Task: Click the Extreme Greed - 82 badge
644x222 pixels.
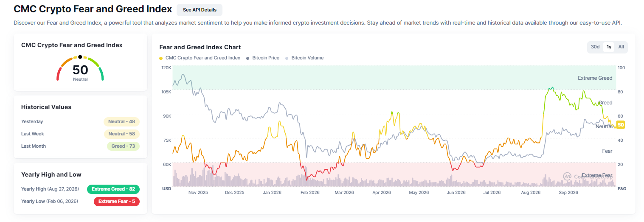Action: [x=113, y=189]
